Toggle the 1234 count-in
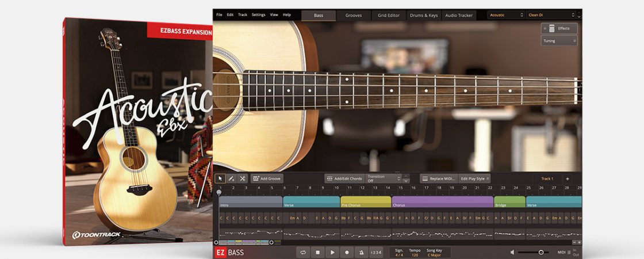This screenshot has height=259, width=644. (x=376, y=253)
